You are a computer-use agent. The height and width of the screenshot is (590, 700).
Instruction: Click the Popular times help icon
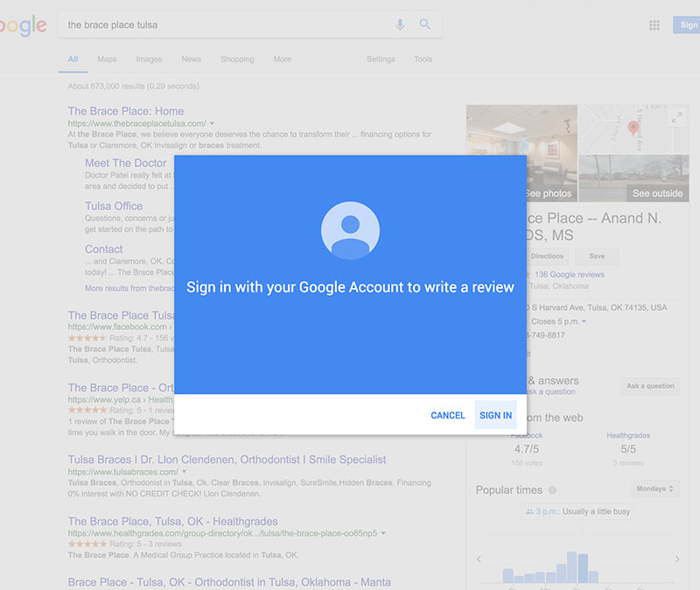coord(552,490)
